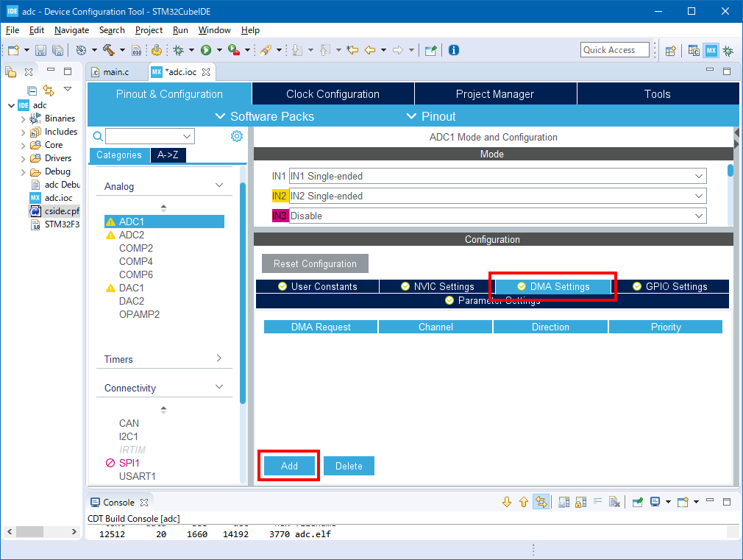Viewport: 743px width, 560px height.
Task: Click the Pin Console icon
Action: click(637, 502)
